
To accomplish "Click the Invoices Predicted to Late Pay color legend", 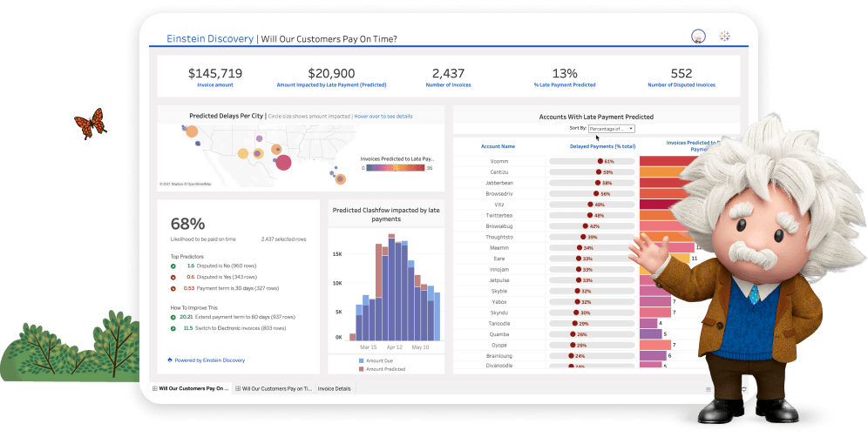I will 396,168.
